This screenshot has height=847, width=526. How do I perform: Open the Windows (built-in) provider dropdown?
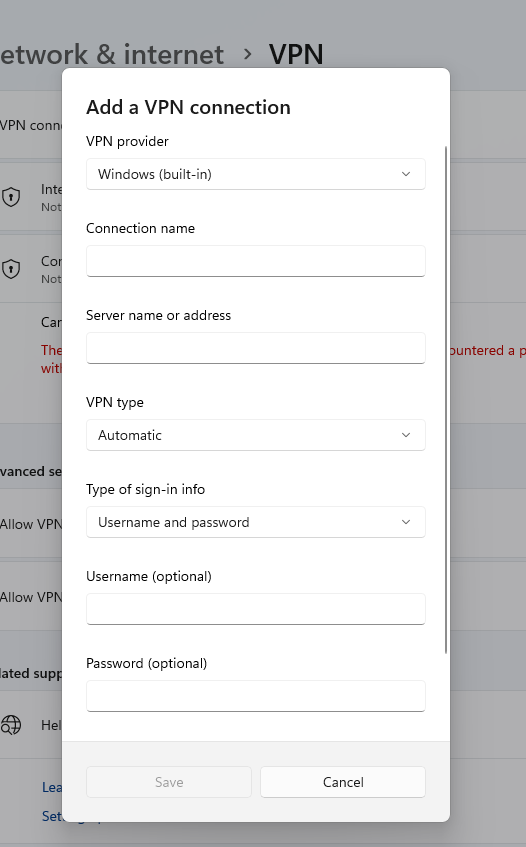click(255, 174)
